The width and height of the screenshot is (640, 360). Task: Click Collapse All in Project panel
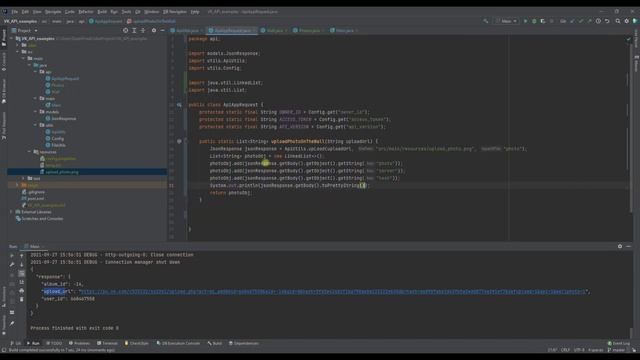pyautogui.click(x=143, y=31)
